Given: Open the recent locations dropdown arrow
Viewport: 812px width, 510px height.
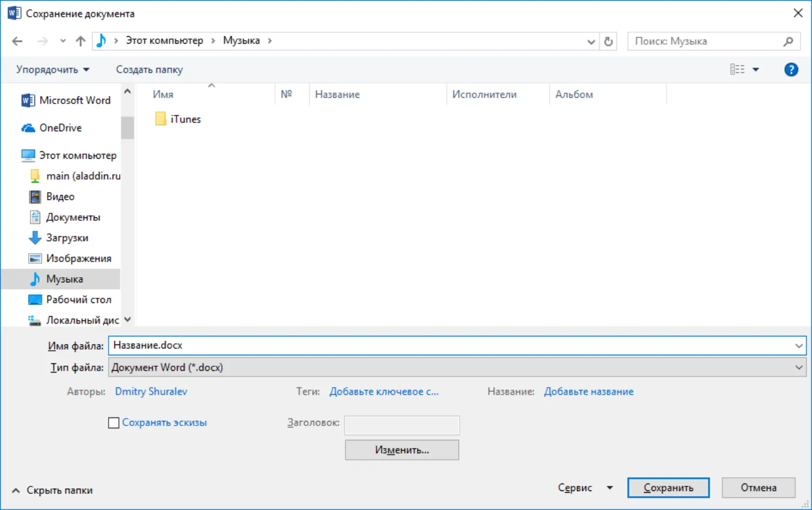Looking at the screenshot, I should (63, 41).
